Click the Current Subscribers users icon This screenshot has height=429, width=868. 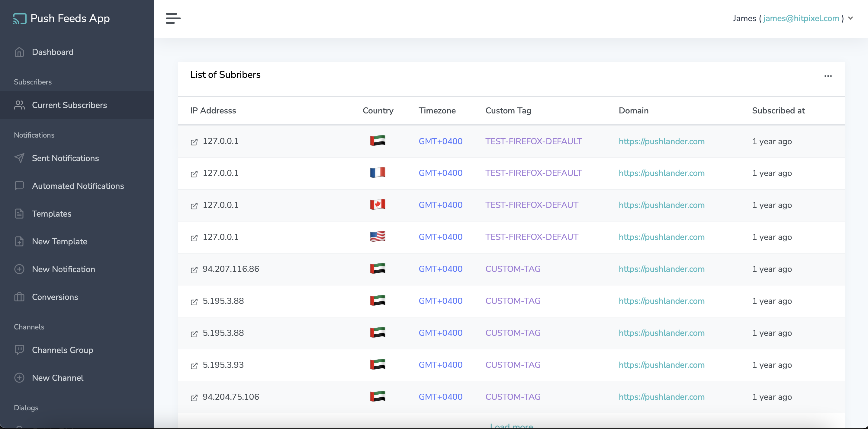(x=19, y=105)
